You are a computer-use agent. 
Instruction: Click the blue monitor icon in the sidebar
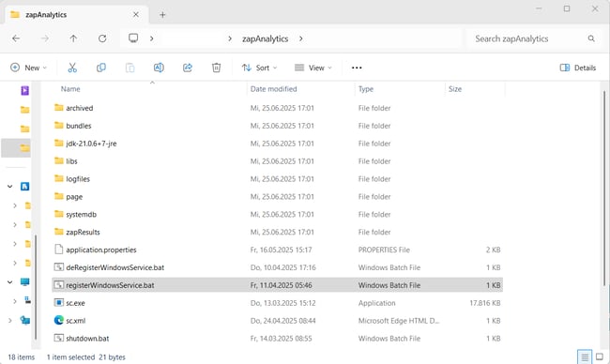coord(25,282)
